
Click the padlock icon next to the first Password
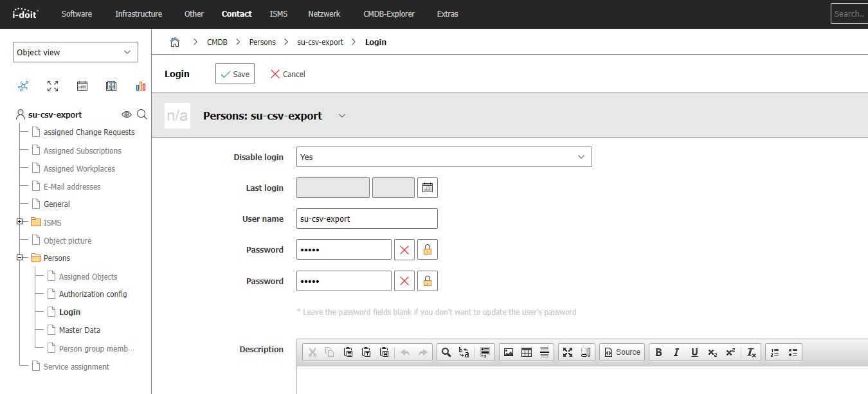tap(428, 249)
